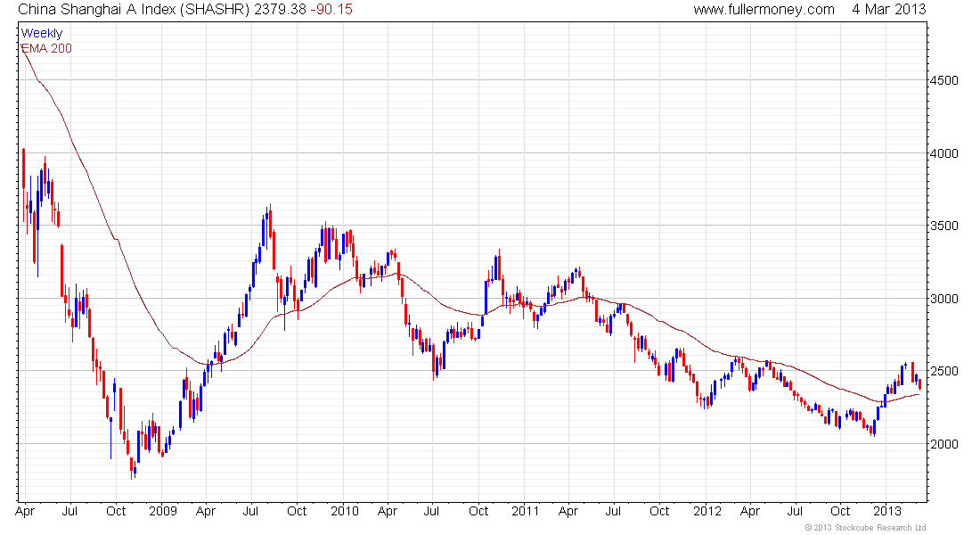
Task: Click the 2500 price axis label
Action: tap(944, 371)
